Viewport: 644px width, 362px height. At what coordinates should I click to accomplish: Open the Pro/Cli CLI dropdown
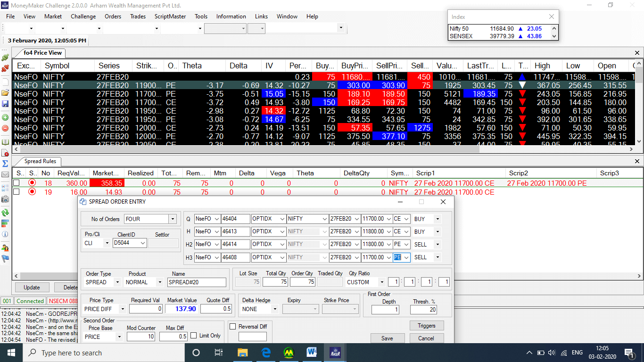(x=107, y=243)
